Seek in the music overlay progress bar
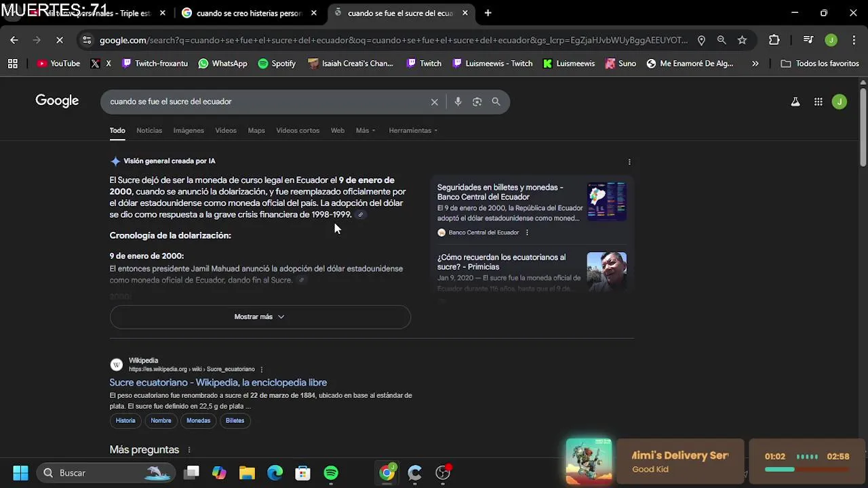This screenshot has width=868, height=488. point(807,469)
